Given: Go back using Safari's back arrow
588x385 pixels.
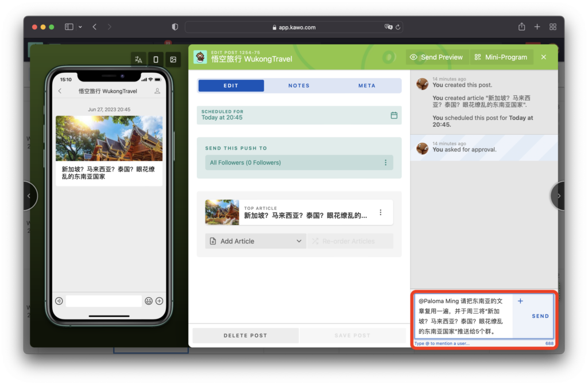Looking at the screenshot, I should 95,27.
